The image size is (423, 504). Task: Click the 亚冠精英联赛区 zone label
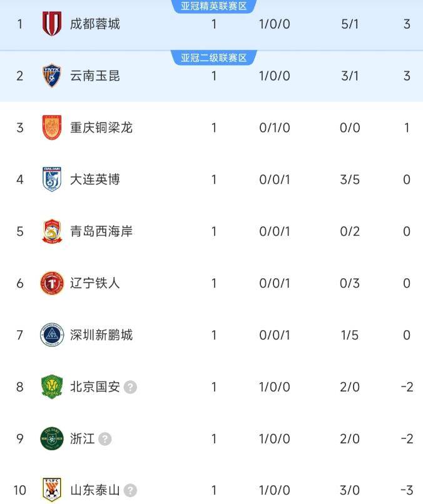[214, 6]
